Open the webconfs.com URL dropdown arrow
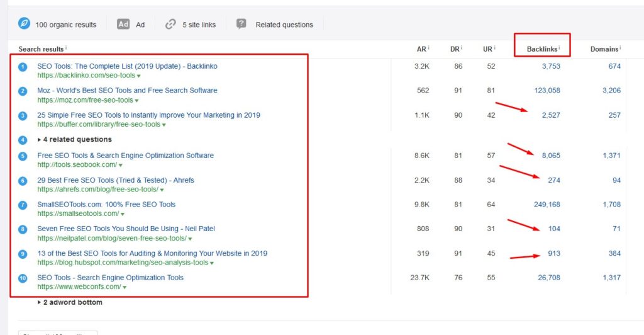644x335 pixels. coord(125,287)
